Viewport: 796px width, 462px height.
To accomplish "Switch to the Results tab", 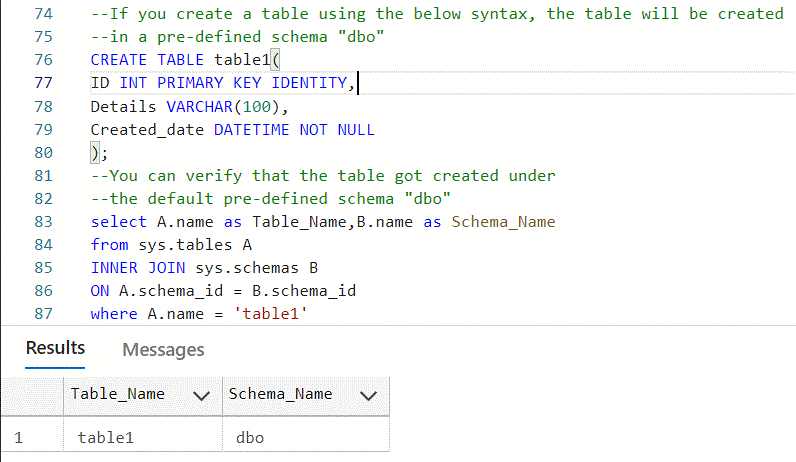I will point(55,348).
